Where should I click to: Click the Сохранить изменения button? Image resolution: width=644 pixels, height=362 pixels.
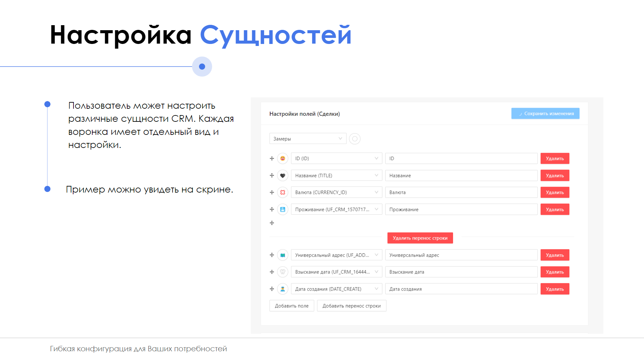545,113
